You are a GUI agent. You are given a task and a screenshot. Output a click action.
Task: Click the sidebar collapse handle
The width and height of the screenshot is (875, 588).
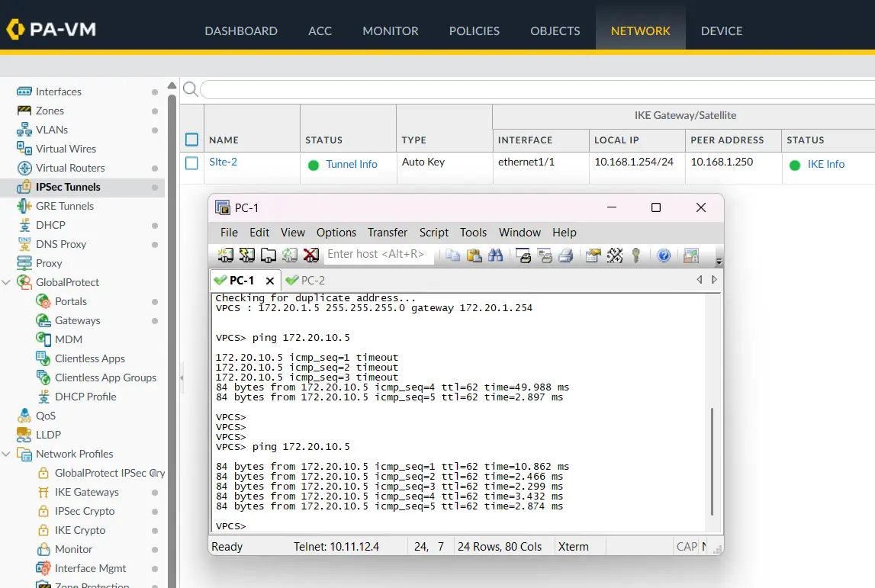click(x=182, y=378)
